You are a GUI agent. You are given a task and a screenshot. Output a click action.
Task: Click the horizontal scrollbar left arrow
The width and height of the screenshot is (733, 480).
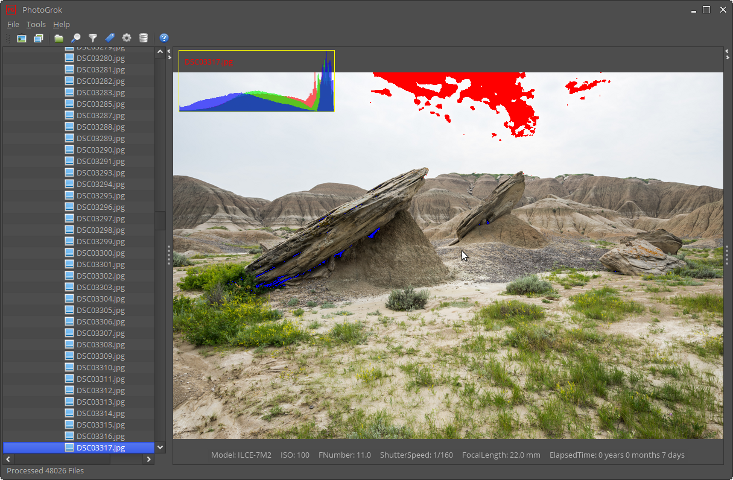click(x=8, y=460)
